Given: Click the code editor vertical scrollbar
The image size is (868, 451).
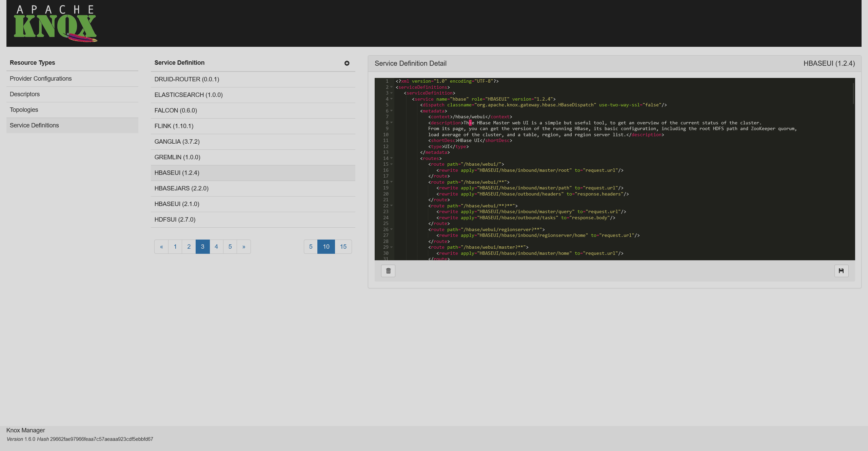Looking at the screenshot, I should coord(853,93).
